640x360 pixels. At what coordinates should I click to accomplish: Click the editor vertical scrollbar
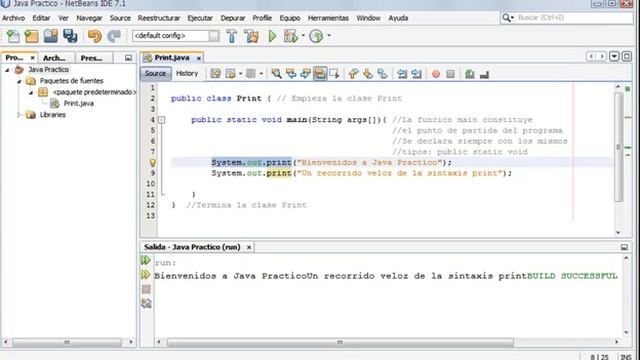[x=618, y=147]
